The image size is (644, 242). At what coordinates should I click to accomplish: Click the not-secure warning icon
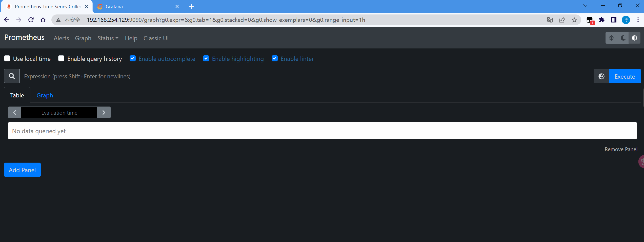click(58, 20)
